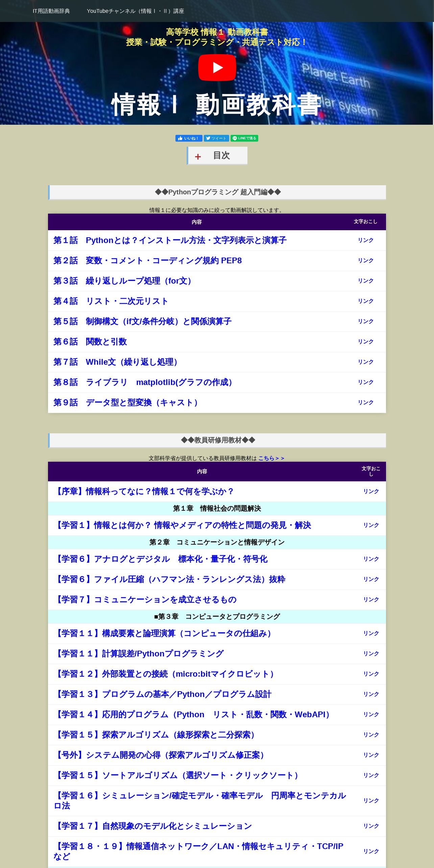Click the Facebook いいね! button
This screenshot has height=868, width=434.
coord(189,138)
